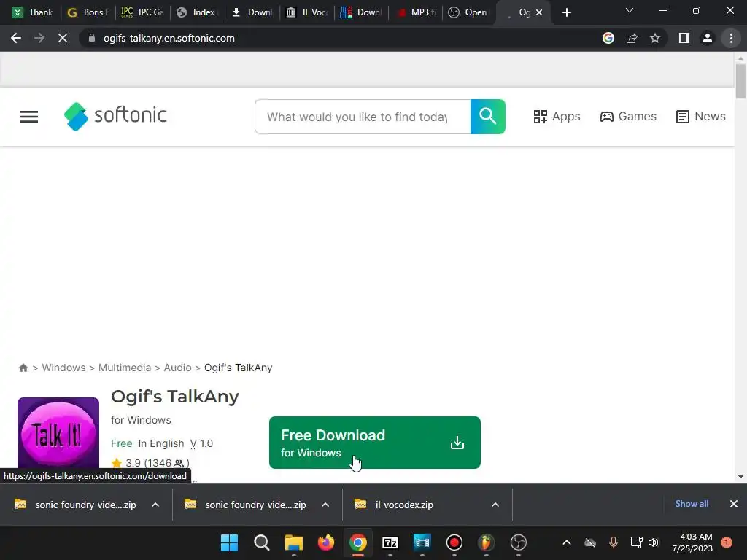Click the search magnifier button on Softonic
The width and height of the screenshot is (747, 560).
488,117
